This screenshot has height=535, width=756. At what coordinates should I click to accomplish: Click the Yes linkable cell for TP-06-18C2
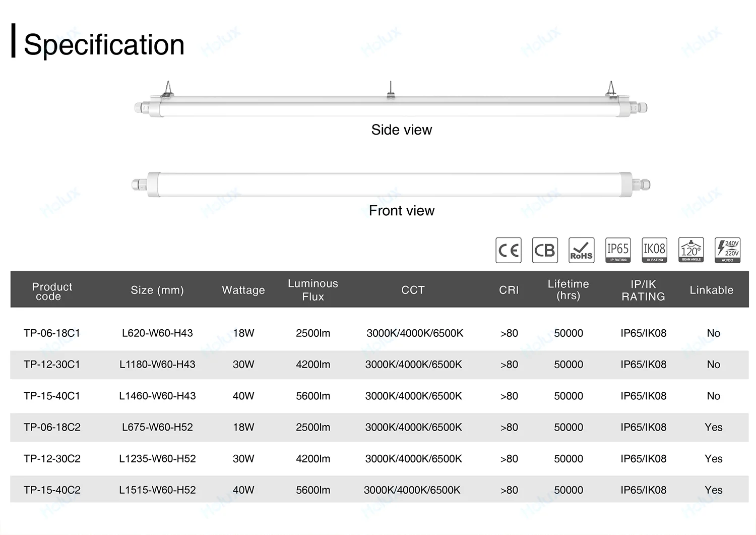713,427
